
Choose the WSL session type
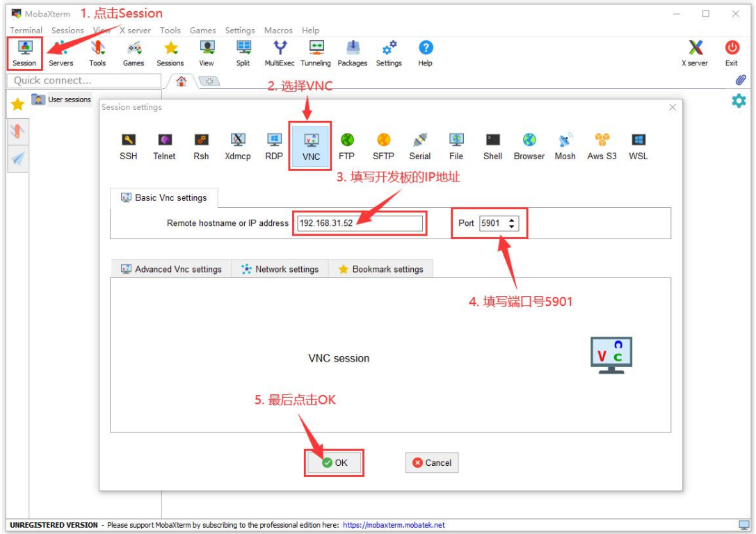point(638,147)
